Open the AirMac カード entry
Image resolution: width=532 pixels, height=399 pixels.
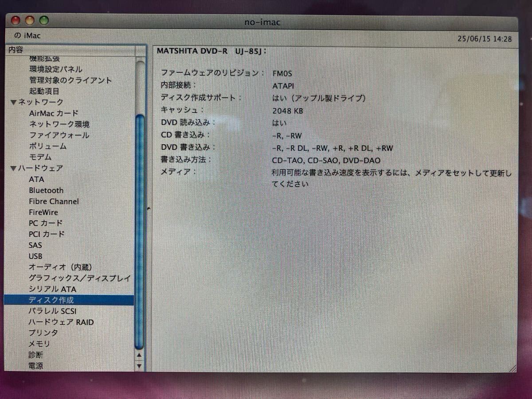(54, 113)
